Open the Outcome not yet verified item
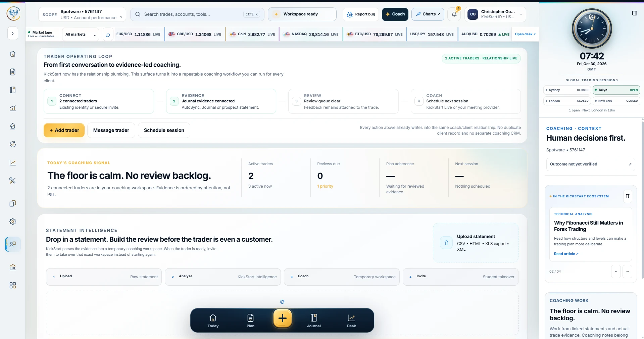 591,164
